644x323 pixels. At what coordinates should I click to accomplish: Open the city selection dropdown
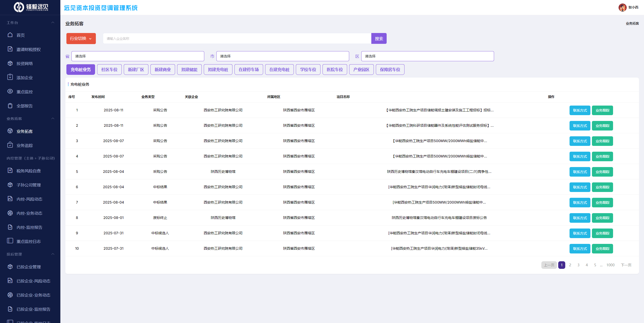[283, 56]
